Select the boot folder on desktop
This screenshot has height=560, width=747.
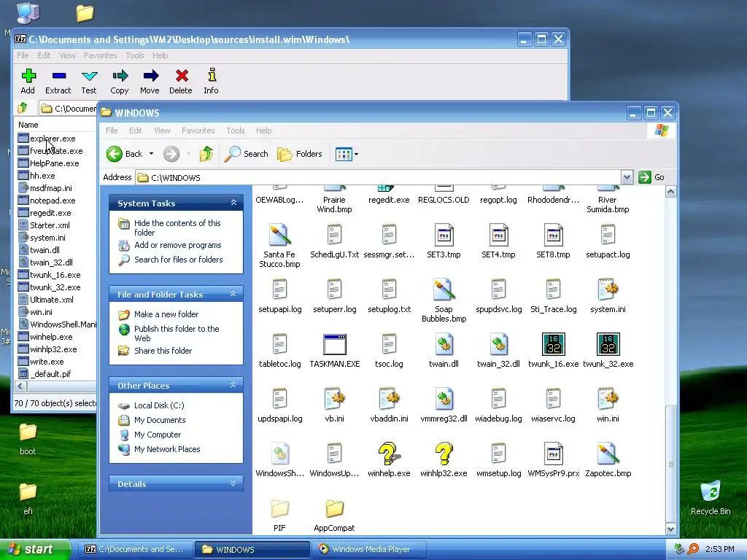point(28,432)
